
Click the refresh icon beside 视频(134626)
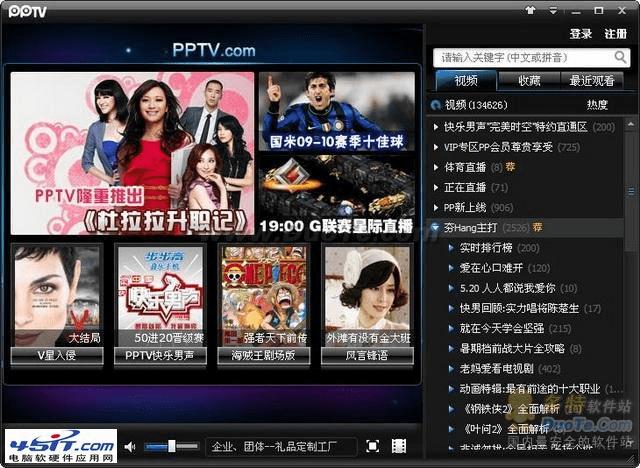tap(435, 105)
